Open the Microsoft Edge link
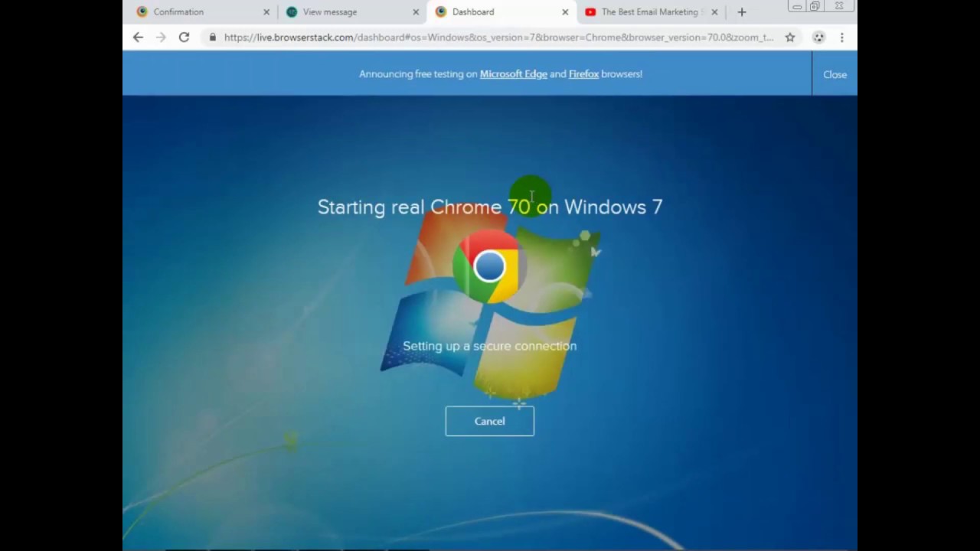This screenshot has width=980, height=551. [513, 74]
